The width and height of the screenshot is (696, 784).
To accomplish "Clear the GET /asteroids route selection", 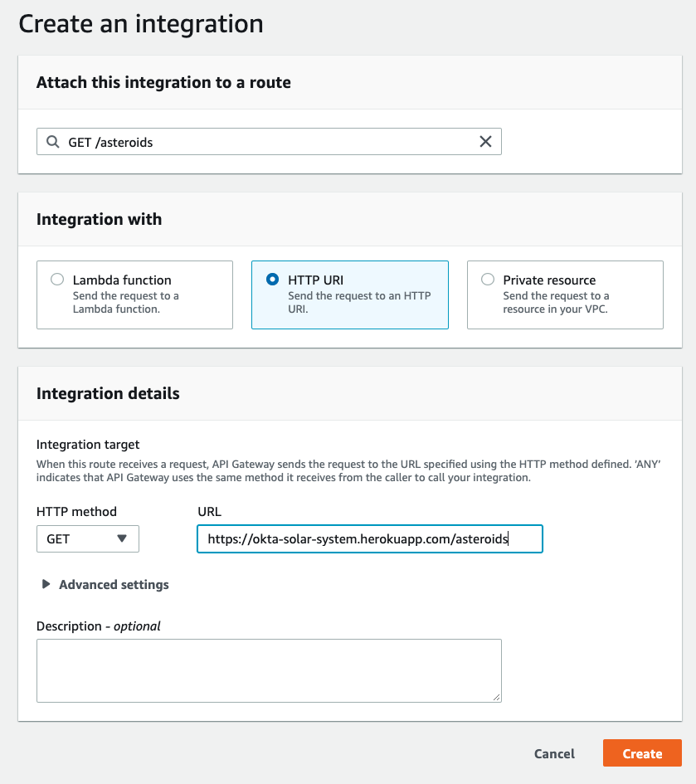I will point(485,142).
